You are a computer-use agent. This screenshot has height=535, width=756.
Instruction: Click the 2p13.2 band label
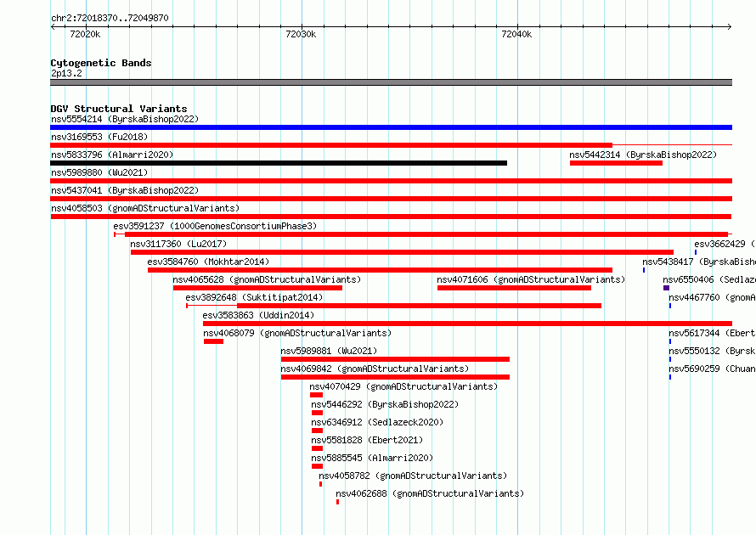pyautogui.click(x=66, y=73)
